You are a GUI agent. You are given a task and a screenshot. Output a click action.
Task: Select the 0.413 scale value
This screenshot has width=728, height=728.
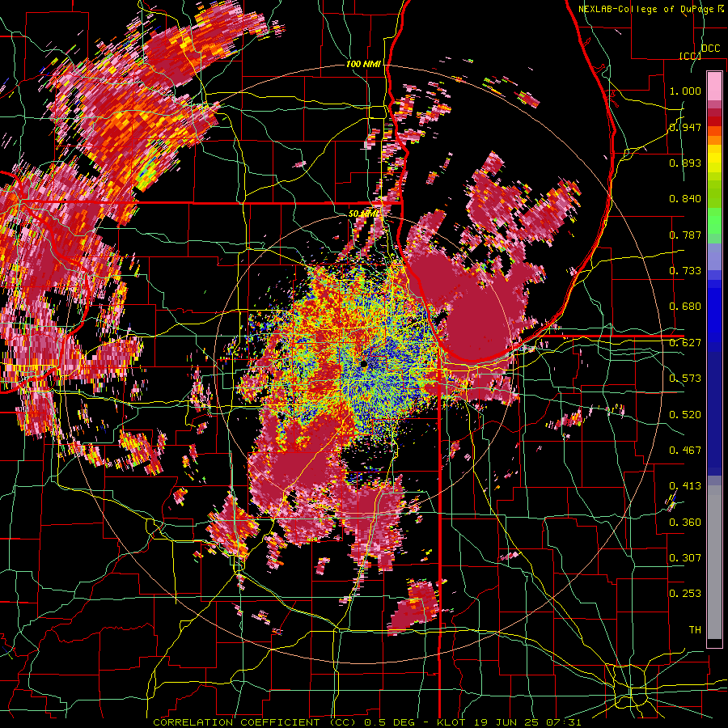pos(685,486)
